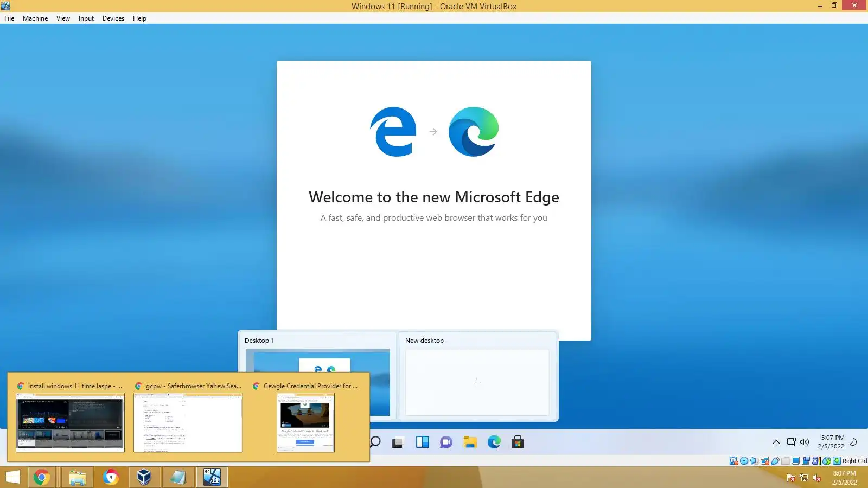Click the guest network tray icon

(x=792, y=442)
